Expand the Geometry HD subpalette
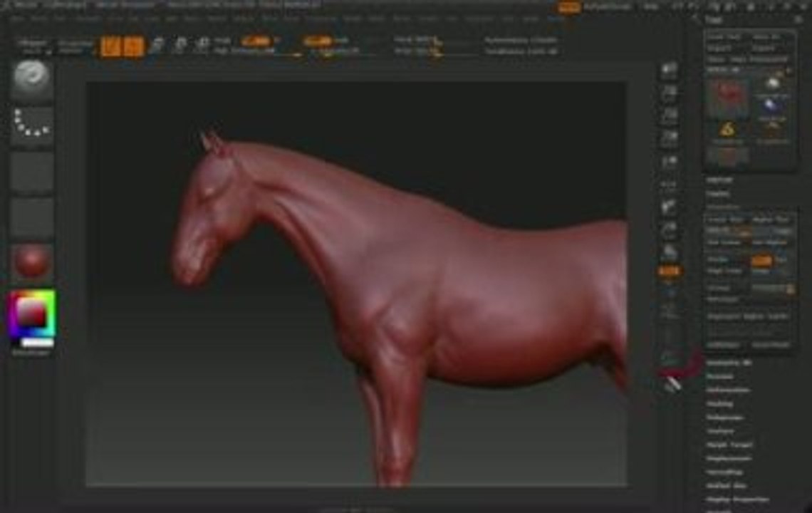This screenshot has height=513, width=812. 729,363
